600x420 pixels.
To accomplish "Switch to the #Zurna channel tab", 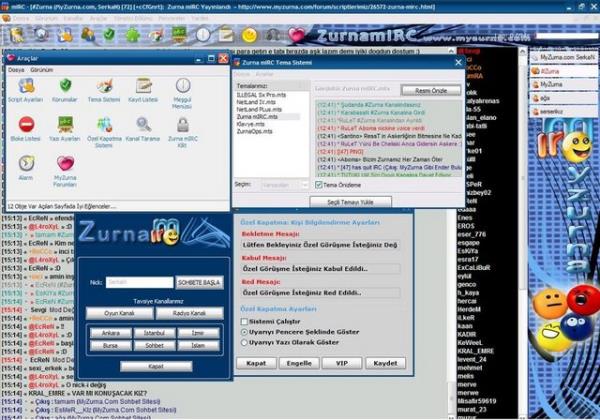I will pos(549,73).
